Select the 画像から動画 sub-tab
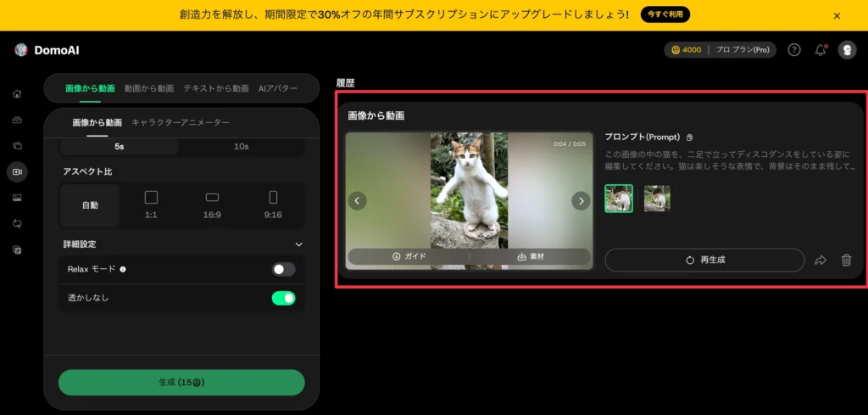Image resolution: width=868 pixels, height=415 pixels. click(97, 122)
